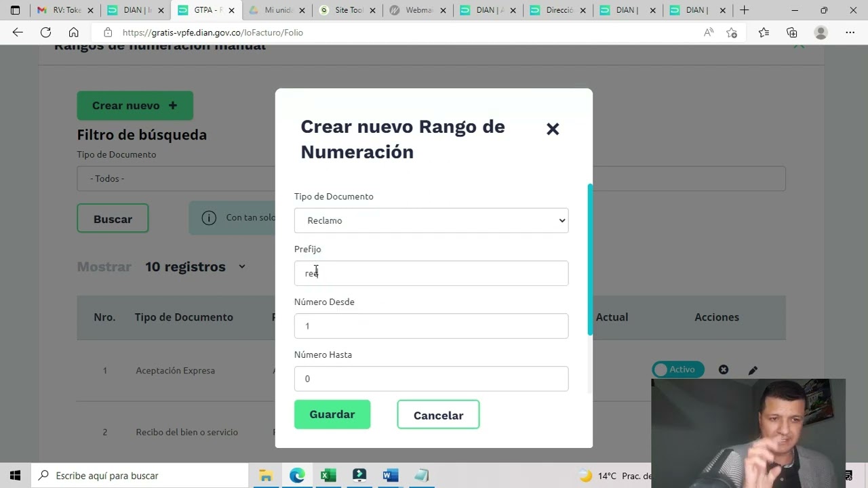Go back with the browser back arrow
Viewport: 868px width, 488px height.
pyautogui.click(x=18, y=33)
